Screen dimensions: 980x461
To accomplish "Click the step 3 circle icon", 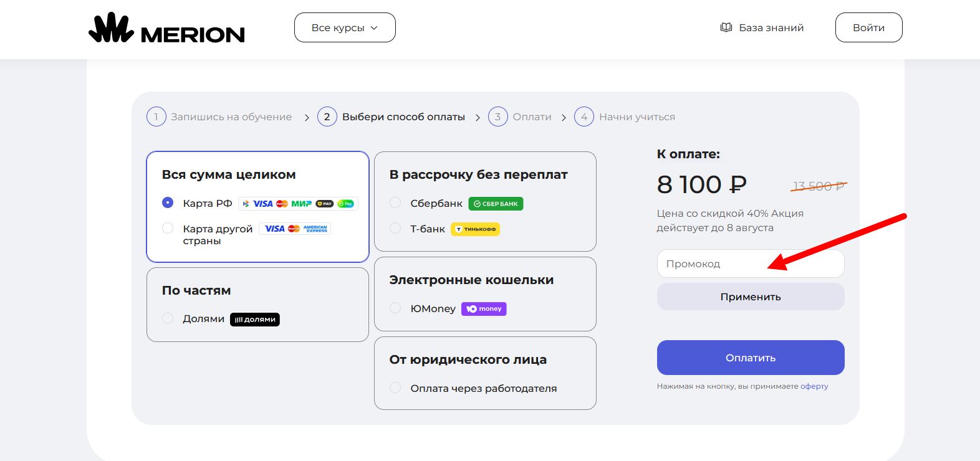I will [498, 116].
